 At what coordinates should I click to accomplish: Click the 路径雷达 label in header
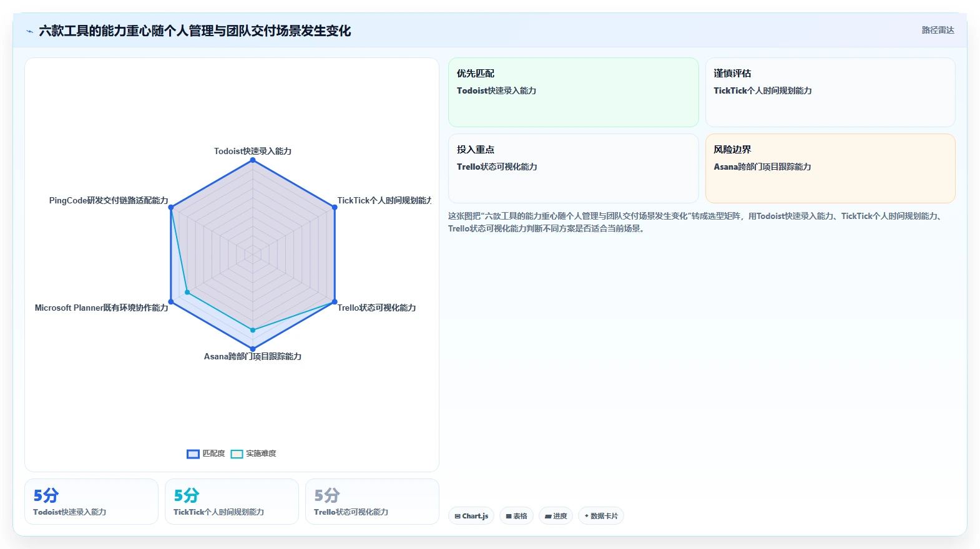pos(938,30)
